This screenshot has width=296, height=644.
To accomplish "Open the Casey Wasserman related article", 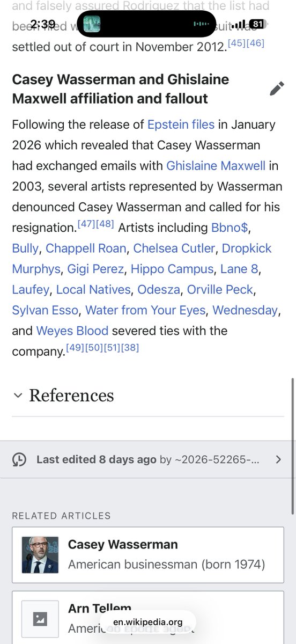I will point(148,555).
